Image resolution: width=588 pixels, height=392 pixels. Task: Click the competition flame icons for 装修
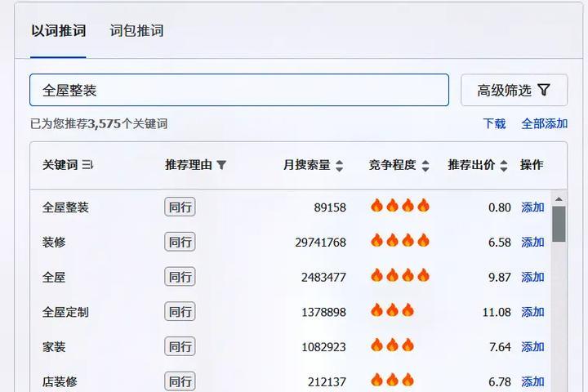click(400, 240)
